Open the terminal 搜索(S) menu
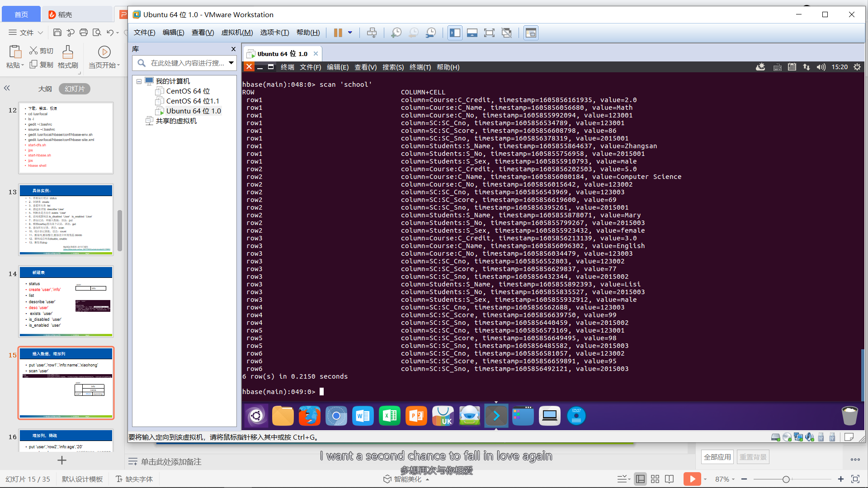 393,67
